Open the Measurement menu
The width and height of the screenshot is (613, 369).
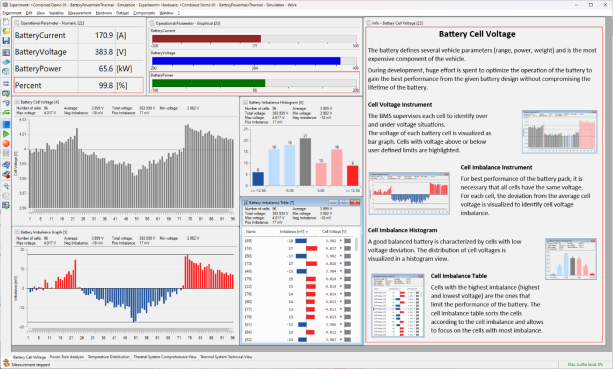click(79, 13)
